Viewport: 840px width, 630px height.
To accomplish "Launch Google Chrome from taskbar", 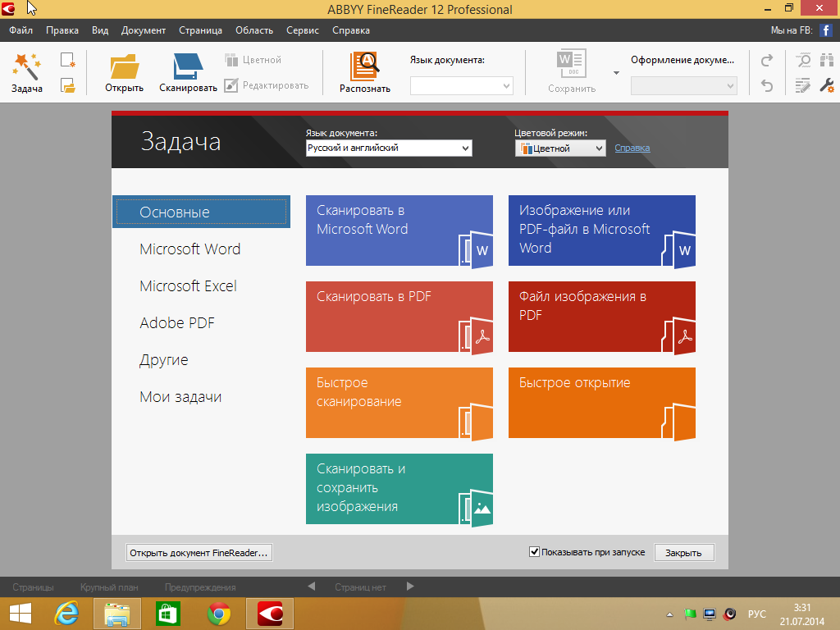I will tap(218, 614).
